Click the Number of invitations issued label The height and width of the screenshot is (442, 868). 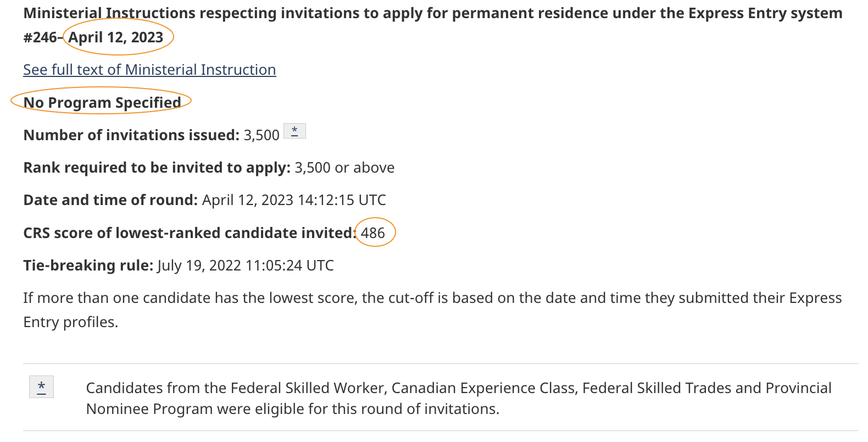coord(131,135)
